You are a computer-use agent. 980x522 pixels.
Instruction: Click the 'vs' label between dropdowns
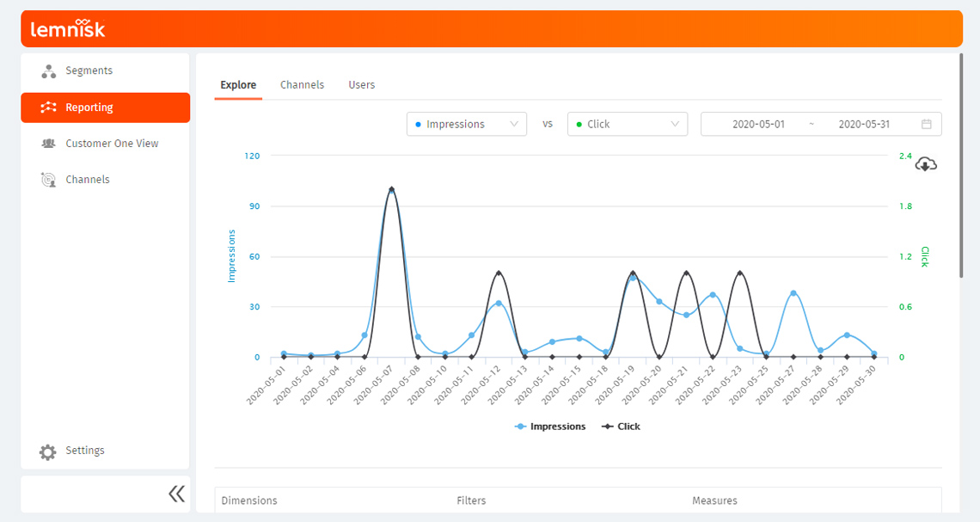548,124
